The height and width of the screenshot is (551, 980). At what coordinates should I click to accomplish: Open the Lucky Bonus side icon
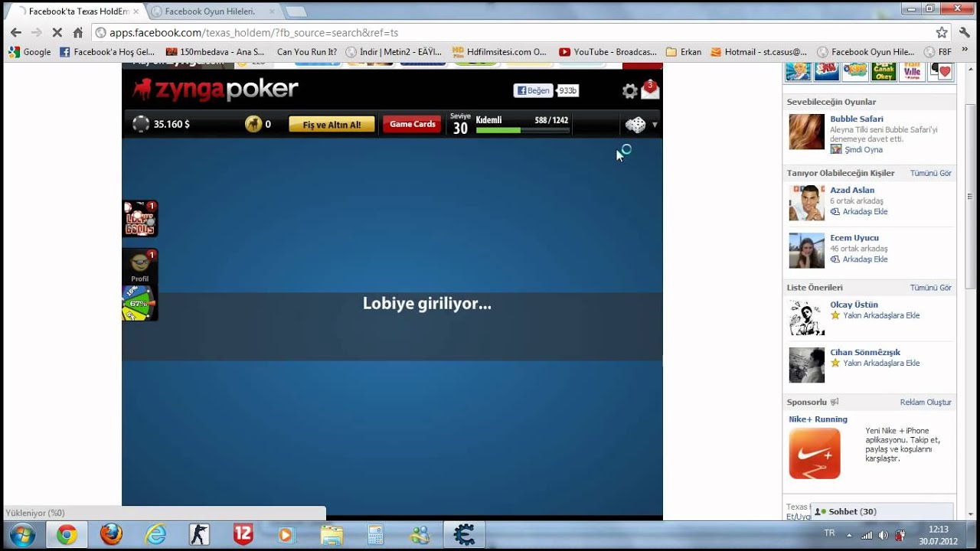140,219
